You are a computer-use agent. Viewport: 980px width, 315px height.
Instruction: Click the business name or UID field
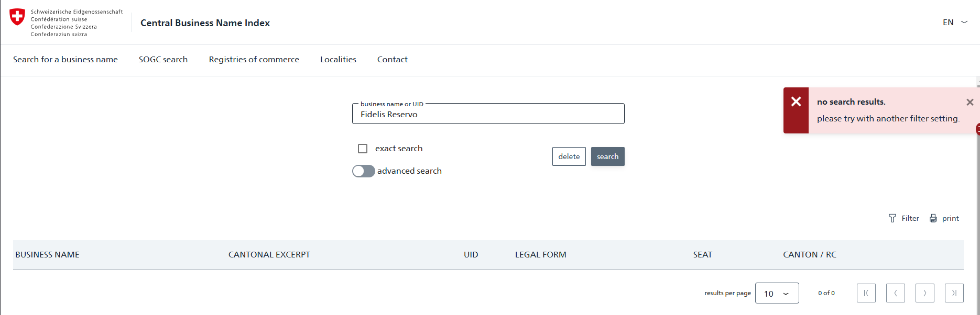point(487,115)
